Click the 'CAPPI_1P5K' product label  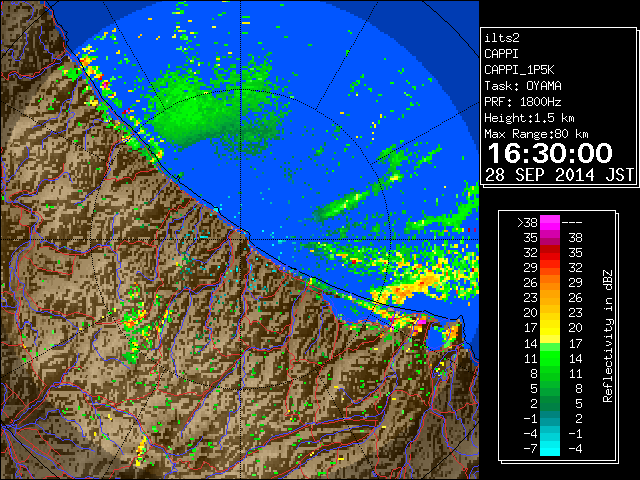point(519,70)
